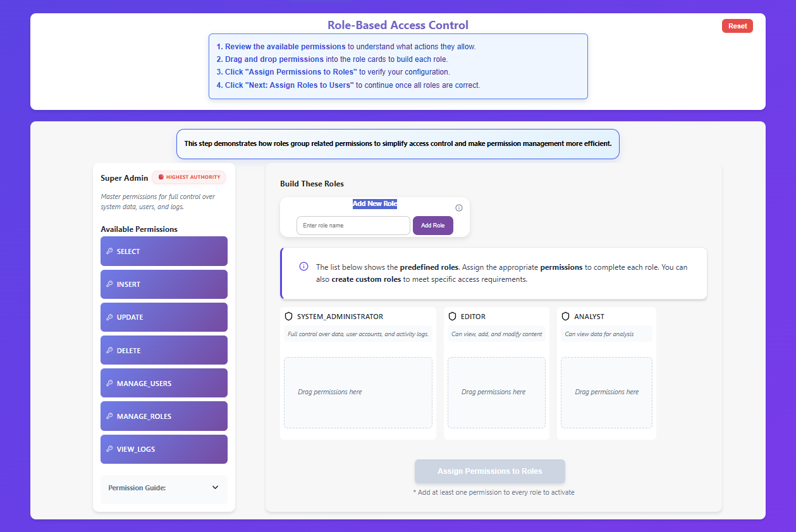Click info icon in predefined roles notice

pyautogui.click(x=303, y=267)
